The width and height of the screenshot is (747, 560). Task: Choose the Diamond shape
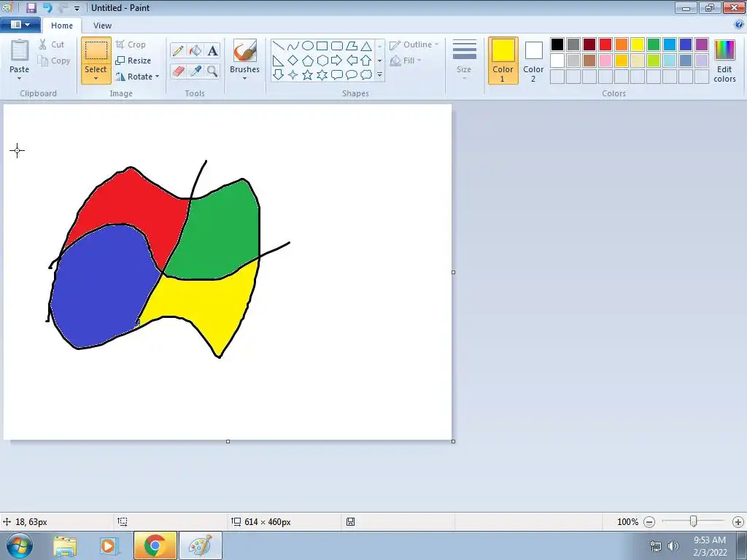point(293,61)
